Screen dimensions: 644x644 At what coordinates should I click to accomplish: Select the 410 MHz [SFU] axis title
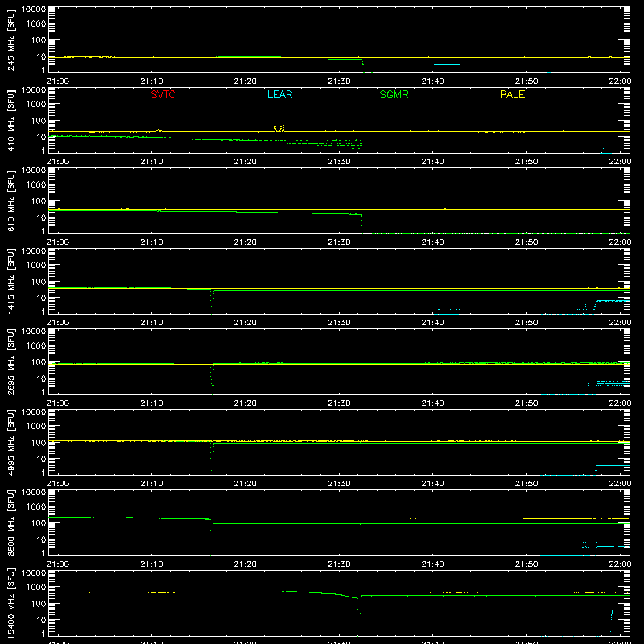(11, 121)
